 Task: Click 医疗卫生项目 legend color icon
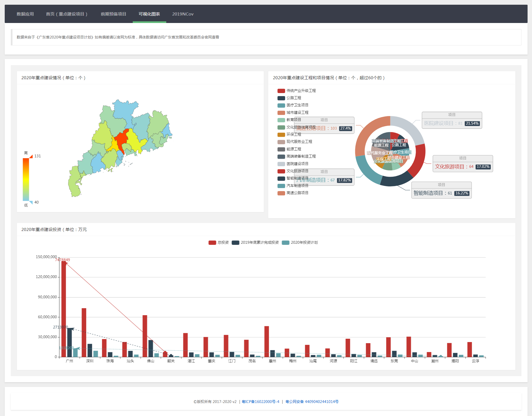pyautogui.click(x=281, y=105)
